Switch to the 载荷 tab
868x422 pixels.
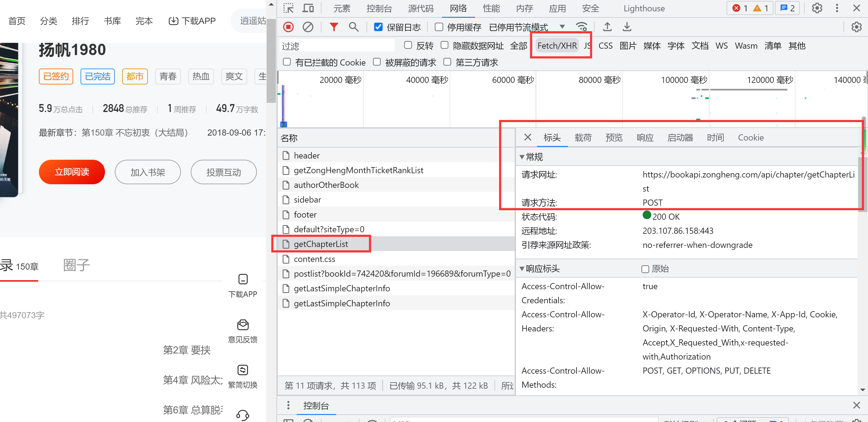(x=583, y=138)
